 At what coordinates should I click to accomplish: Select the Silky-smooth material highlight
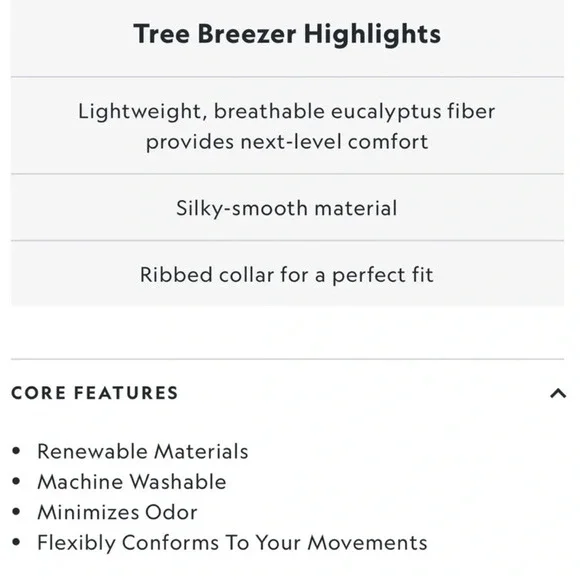(287, 208)
